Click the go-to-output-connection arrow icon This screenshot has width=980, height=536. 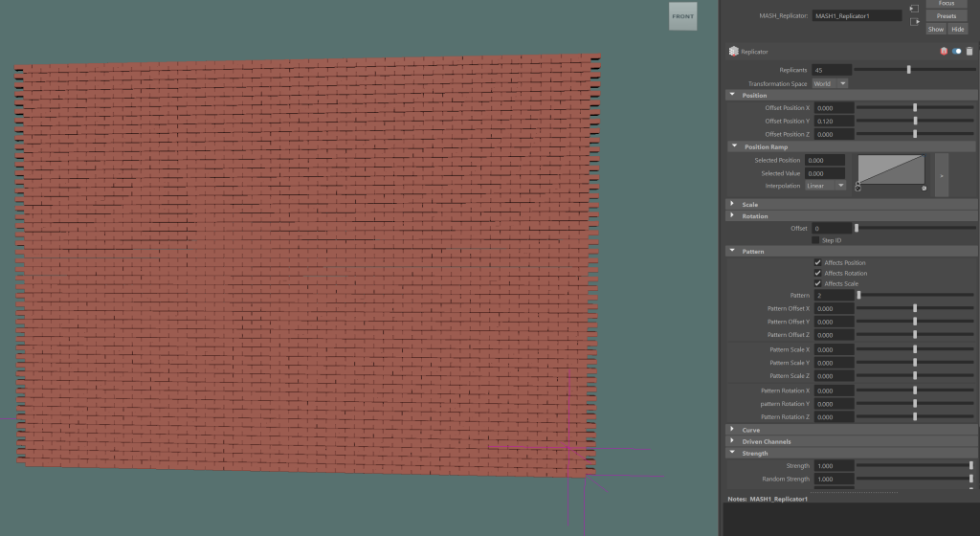[914, 23]
